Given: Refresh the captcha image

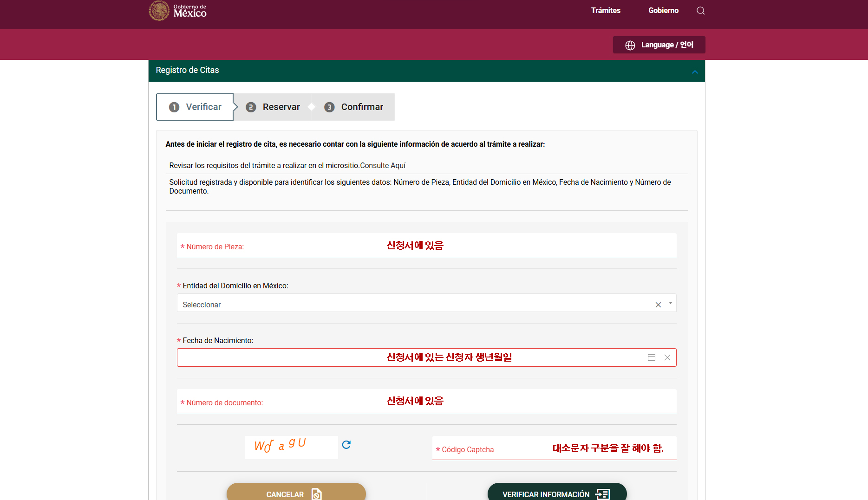Looking at the screenshot, I should coord(346,445).
